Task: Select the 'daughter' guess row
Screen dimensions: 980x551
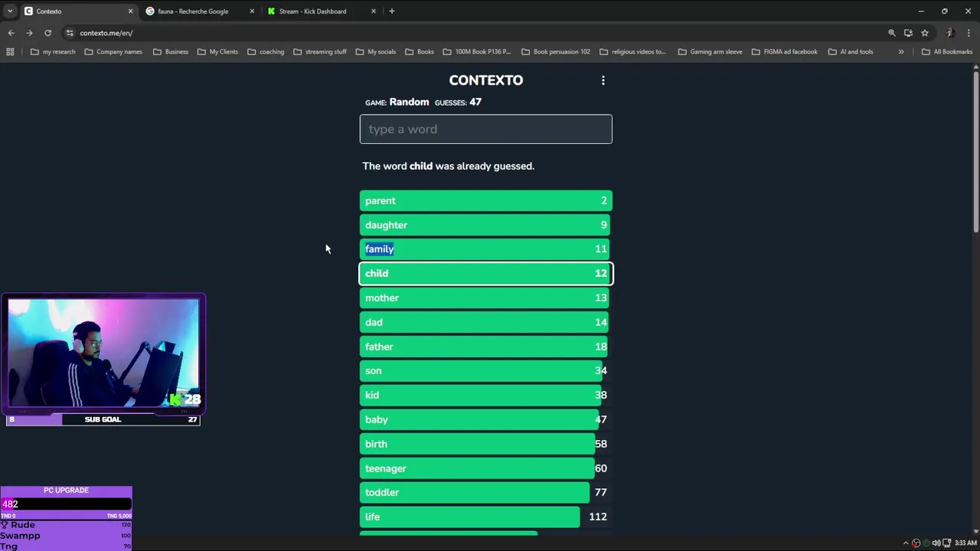Action: tap(486, 225)
